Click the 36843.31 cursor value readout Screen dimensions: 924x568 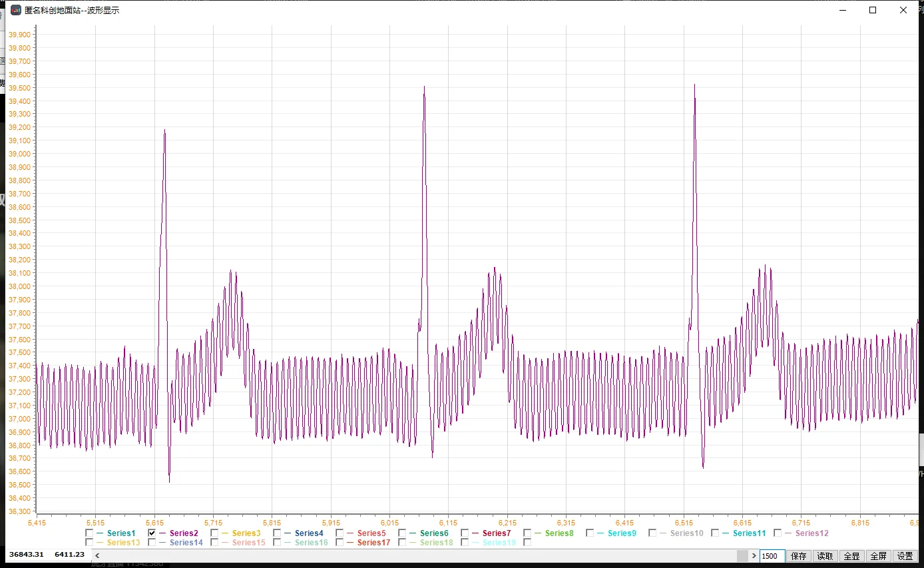pyautogui.click(x=26, y=554)
